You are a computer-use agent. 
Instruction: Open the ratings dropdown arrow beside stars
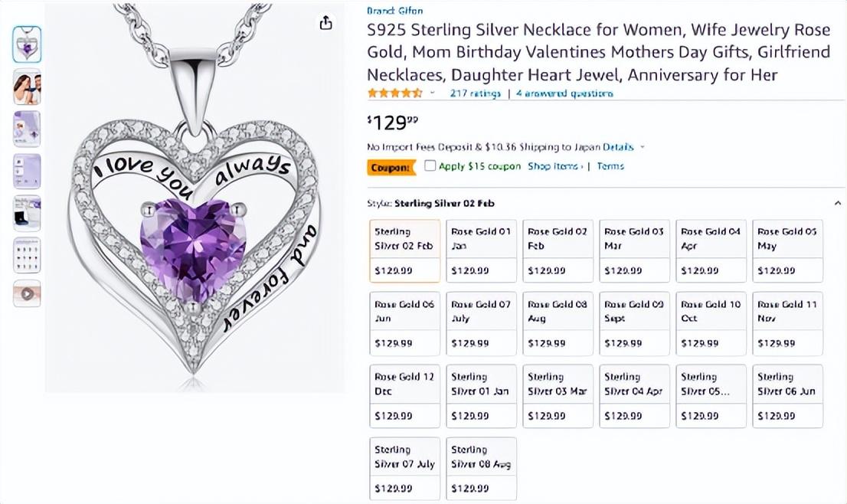[x=433, y=93]
